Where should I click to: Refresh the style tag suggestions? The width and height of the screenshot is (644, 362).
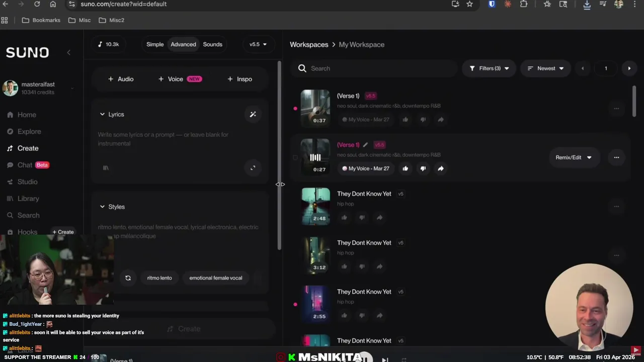pyautogui.click(x=128, y=278)
